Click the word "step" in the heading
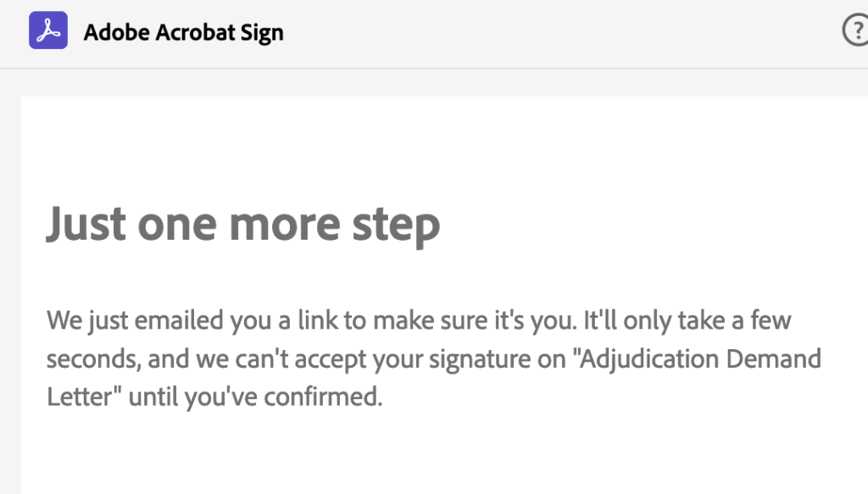The image size is (868, 494). click(395, 223)
